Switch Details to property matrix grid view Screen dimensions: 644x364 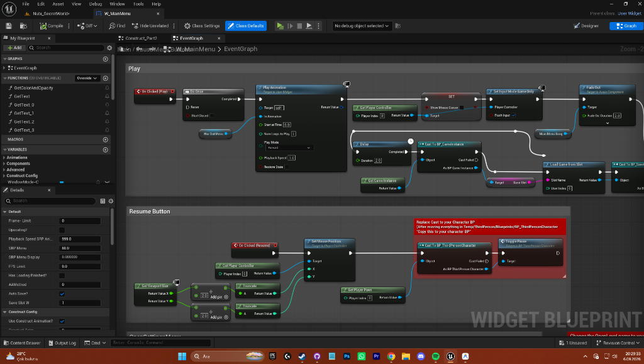103,201
